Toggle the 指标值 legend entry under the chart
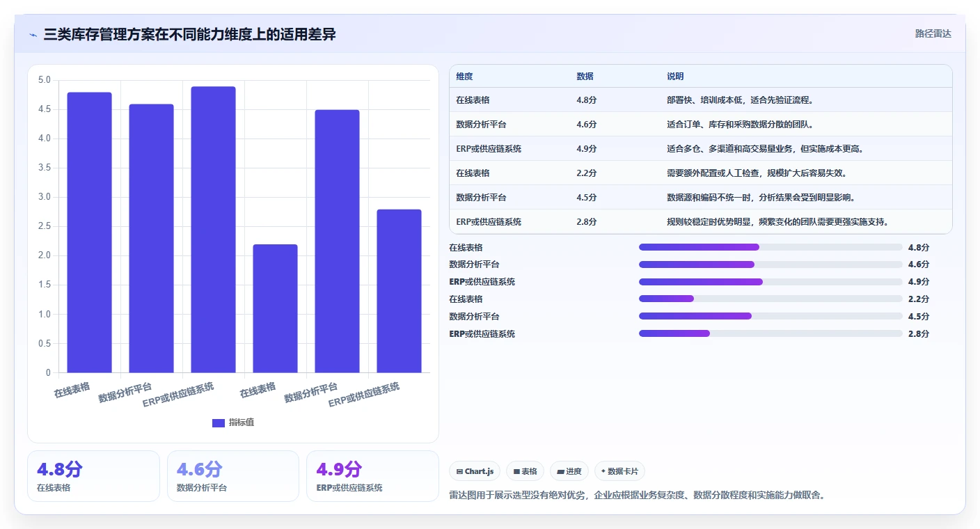 click(233, 423)
